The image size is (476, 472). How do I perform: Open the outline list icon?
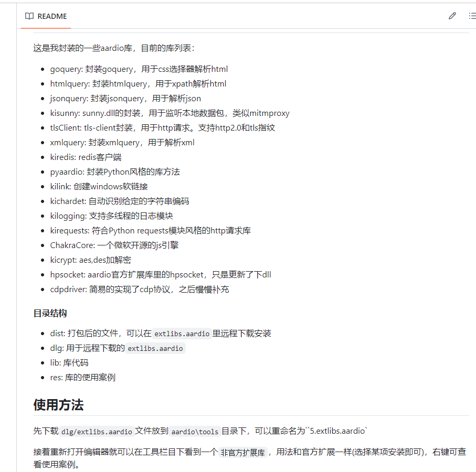click(x=472, y=16)
